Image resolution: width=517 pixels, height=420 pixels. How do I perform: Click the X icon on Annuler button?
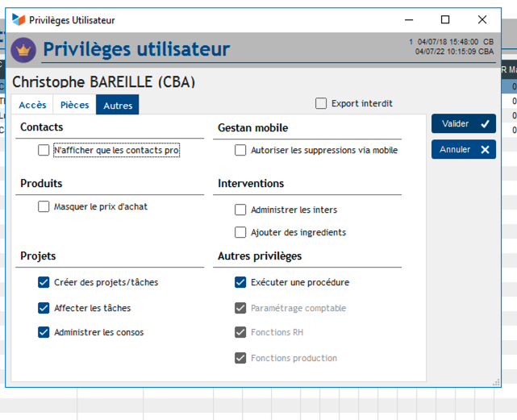[485, 150]
